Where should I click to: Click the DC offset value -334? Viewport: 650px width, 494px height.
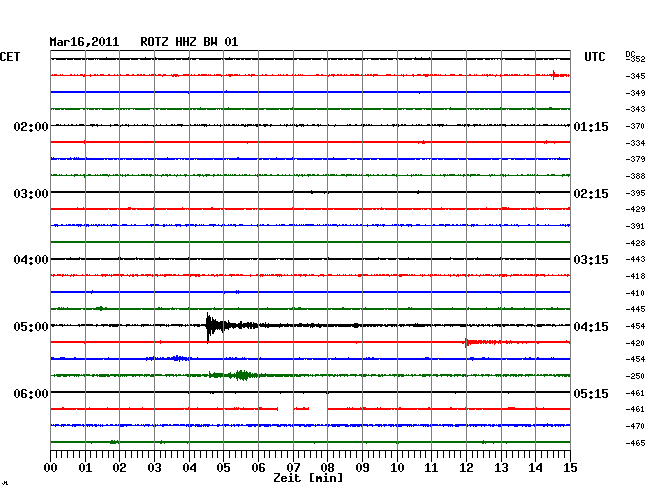pos(635,143)
